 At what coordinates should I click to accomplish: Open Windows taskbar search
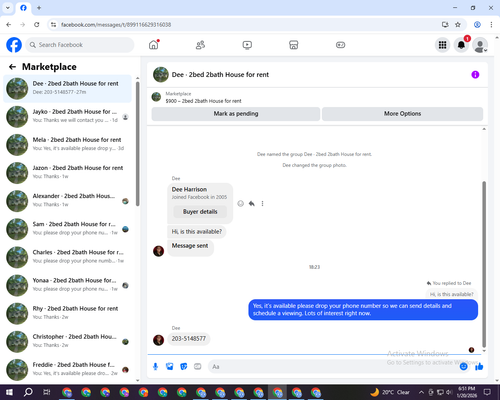click(28, 392)
